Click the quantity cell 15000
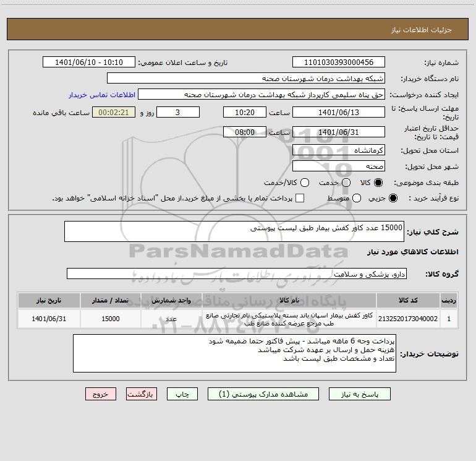 pyautogui.click(x=111, y=319)
